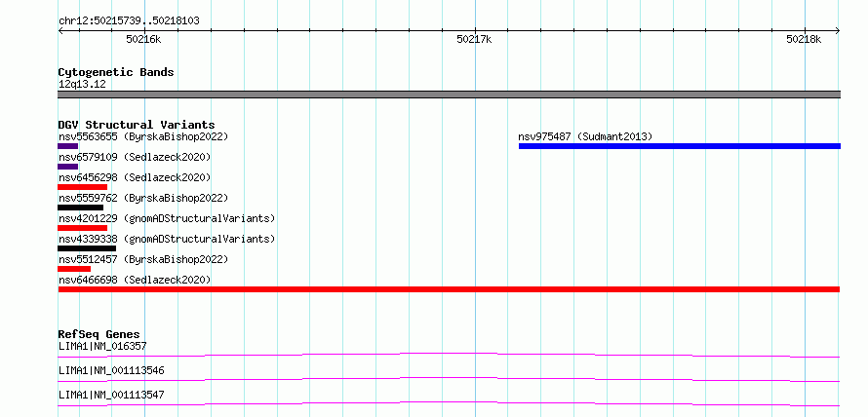
Task: Click the 12q13.12 band label
Action: [x=82, y=84]
